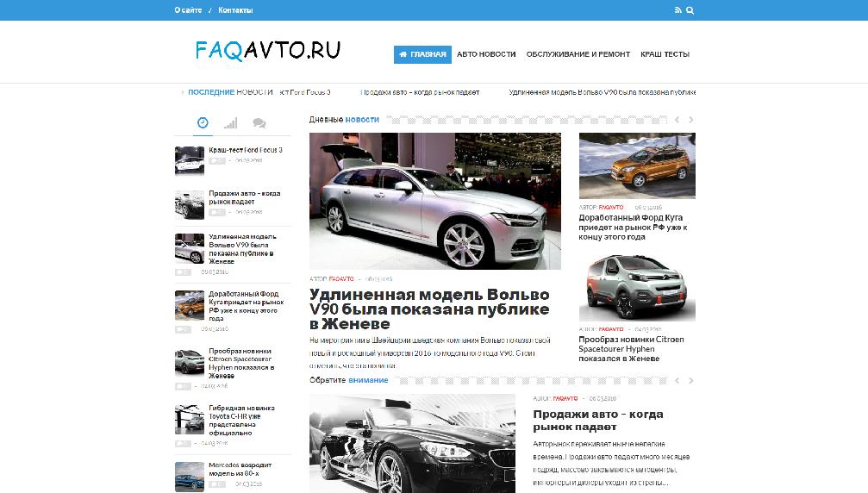Open sidebar article Краш-тест Ford Focus 3
The width and height of the screenshot is (868, 493).
point(246,150)
